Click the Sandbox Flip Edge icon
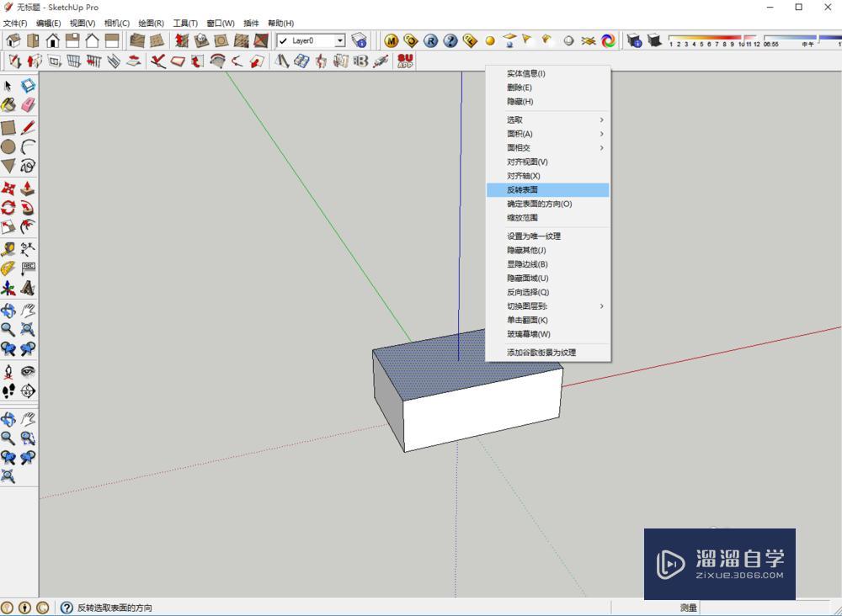Image resolution: width=842 pixels, height=616 pixels. pos(261,40)
